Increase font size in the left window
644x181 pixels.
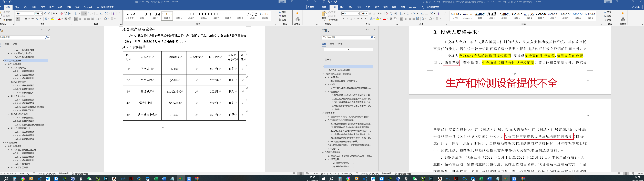(45, 14)
